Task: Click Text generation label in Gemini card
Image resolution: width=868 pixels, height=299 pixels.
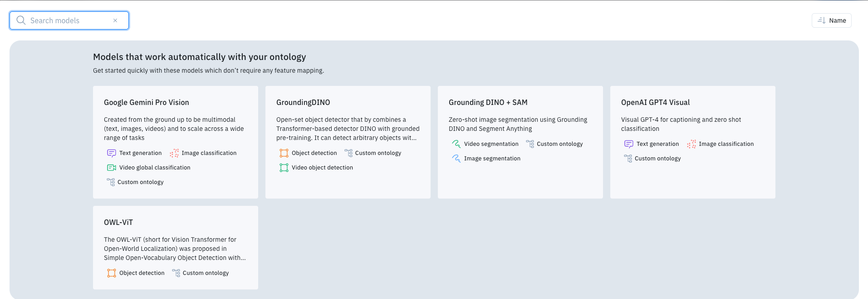Action: [140, 153]
